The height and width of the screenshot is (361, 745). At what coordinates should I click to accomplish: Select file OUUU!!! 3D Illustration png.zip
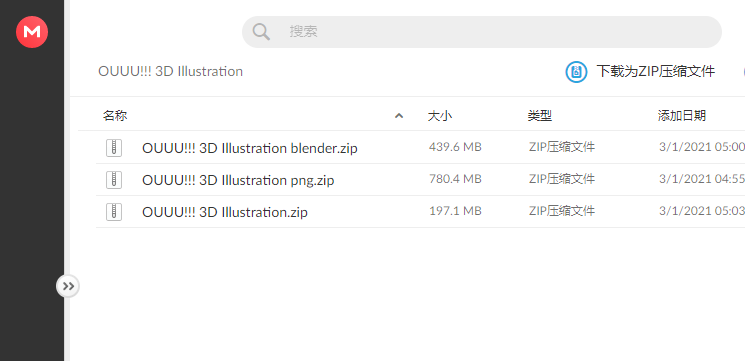coord(238,180)
